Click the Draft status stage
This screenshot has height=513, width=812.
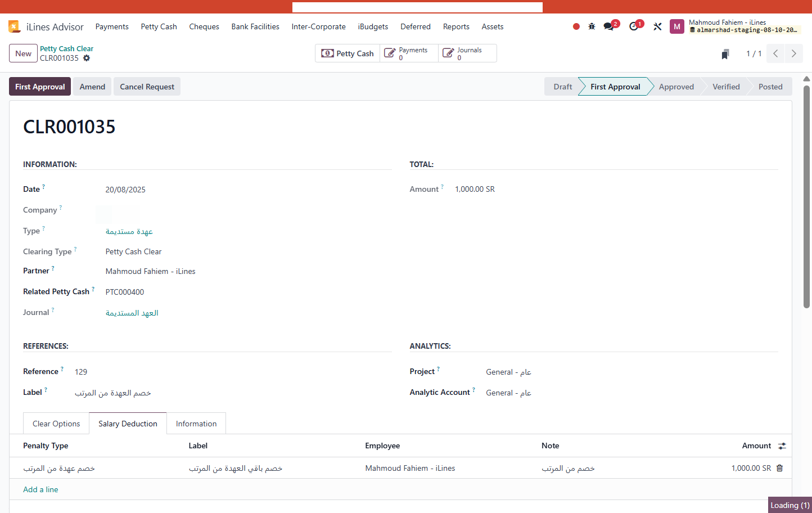pyautogui.click(x=562, y=87)
